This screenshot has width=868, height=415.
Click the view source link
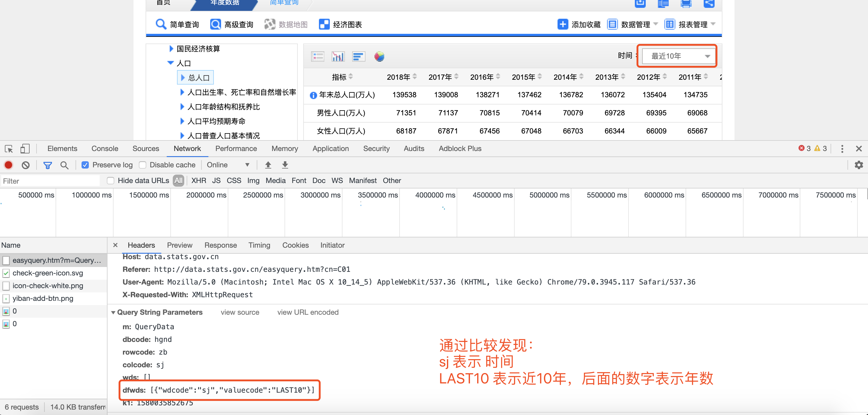pyautogui.click(x=240, y=312)
